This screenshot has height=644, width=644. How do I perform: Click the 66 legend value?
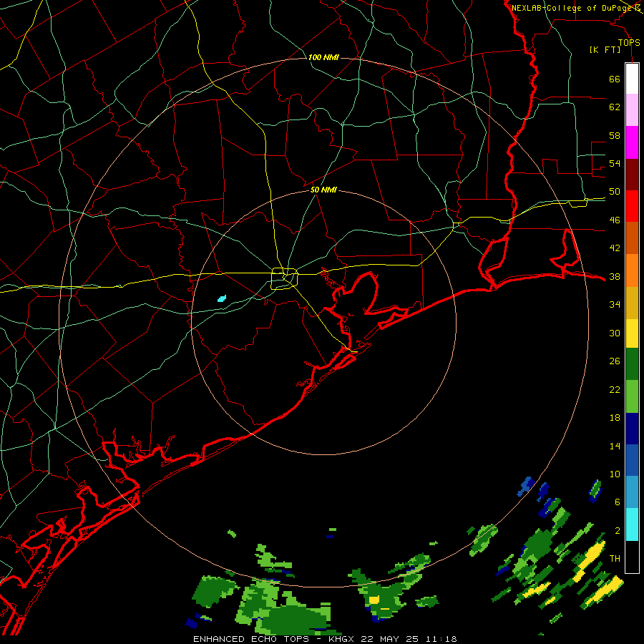(615, 79)
